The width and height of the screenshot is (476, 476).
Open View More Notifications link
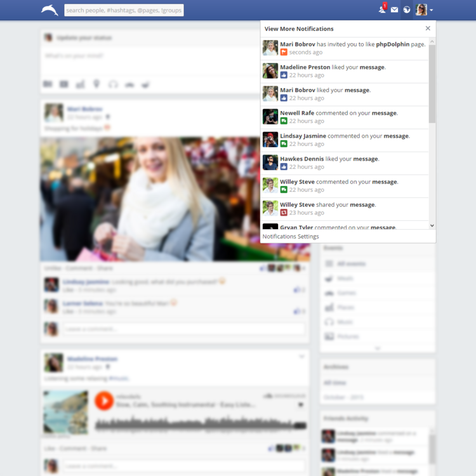299,29
